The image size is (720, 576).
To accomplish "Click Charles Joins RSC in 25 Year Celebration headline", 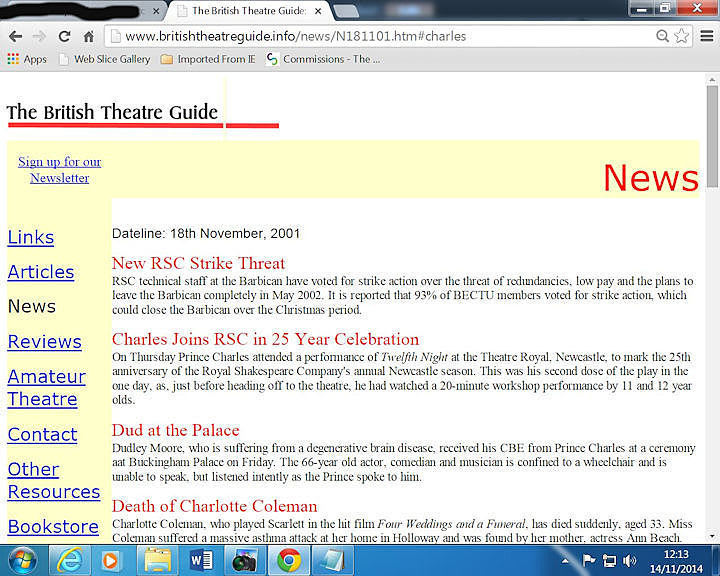I will 265,339.
